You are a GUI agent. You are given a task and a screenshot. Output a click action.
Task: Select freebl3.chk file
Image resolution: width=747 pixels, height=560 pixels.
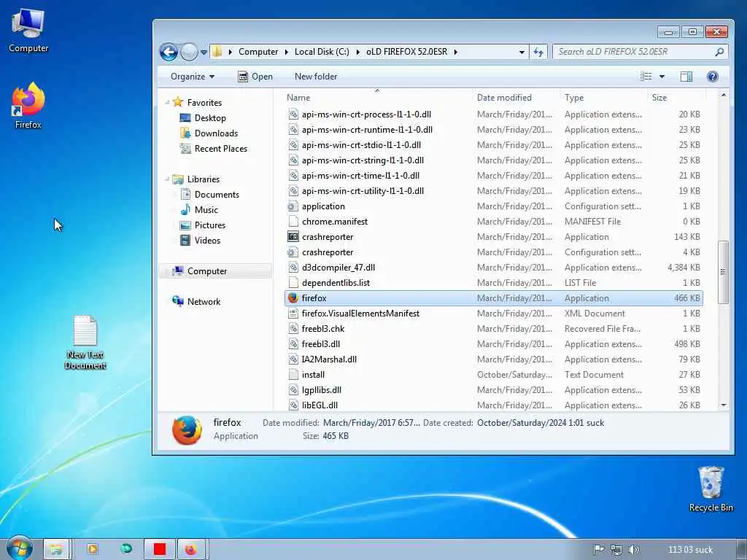[323, 329]
